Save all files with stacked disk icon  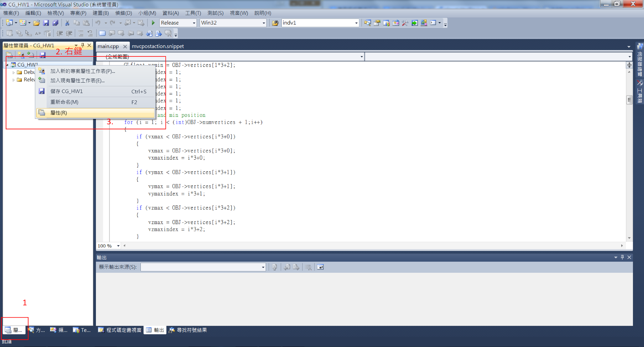click(56, 23)
